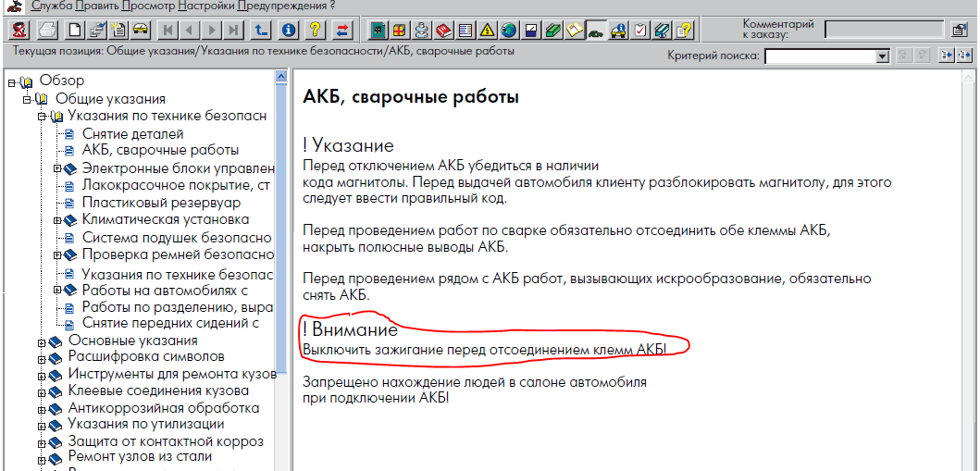Open the Критерий поиска dropdown arrow

pyautogui.click(x=882, y=56)
